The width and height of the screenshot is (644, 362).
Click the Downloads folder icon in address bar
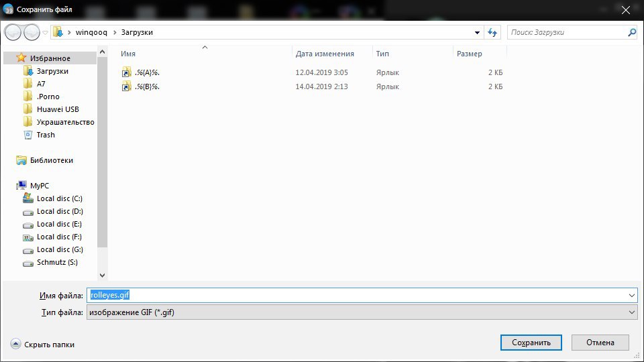(58, 32)
